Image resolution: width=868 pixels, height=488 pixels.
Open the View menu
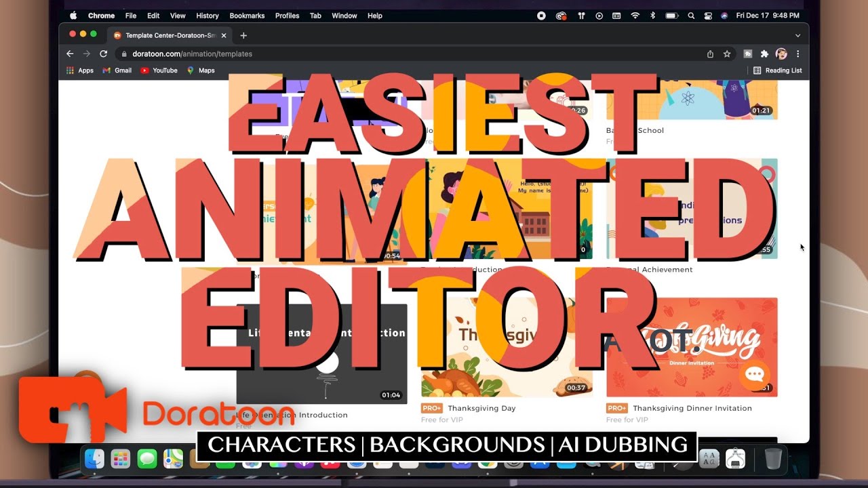[178, 16]
